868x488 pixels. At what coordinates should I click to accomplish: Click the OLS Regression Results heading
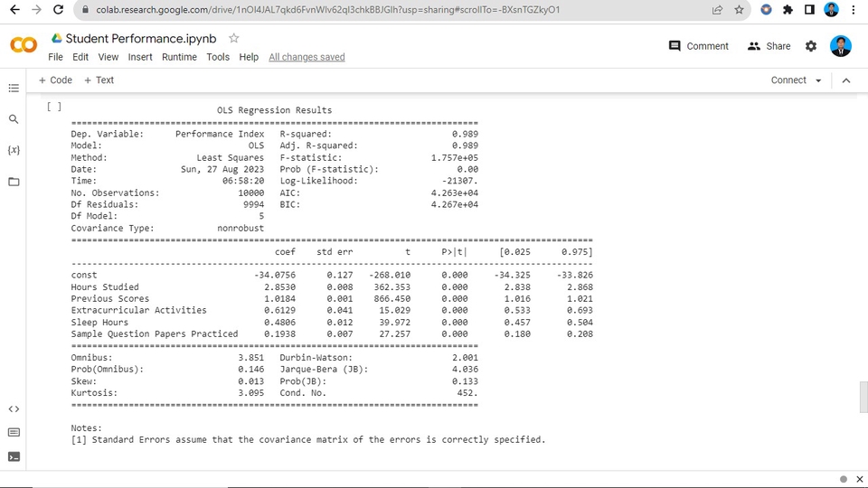pyautogui.click(x=275, y=110)
